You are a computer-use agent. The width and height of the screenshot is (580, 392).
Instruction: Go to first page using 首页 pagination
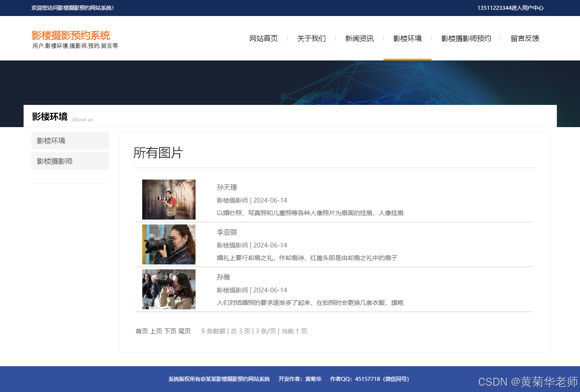[x=141, y=331]
